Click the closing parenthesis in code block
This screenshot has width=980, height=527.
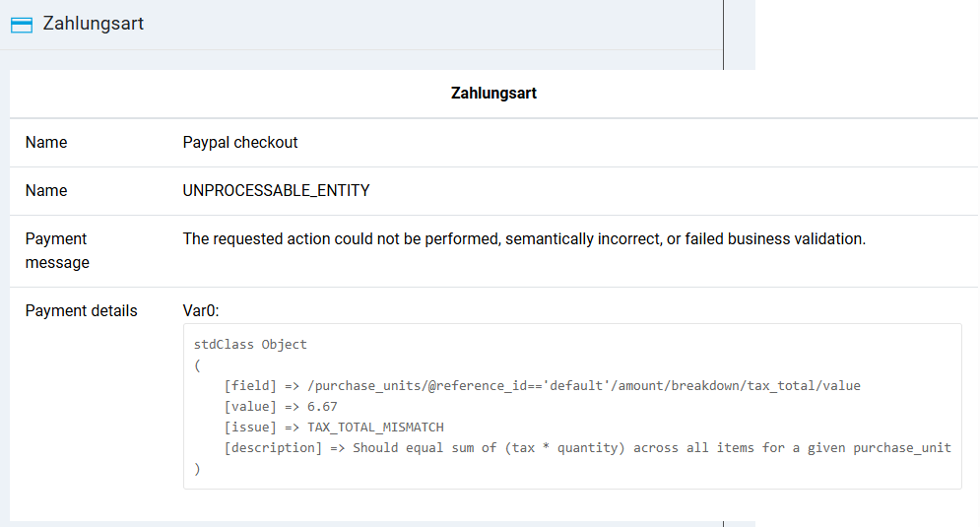197,468
